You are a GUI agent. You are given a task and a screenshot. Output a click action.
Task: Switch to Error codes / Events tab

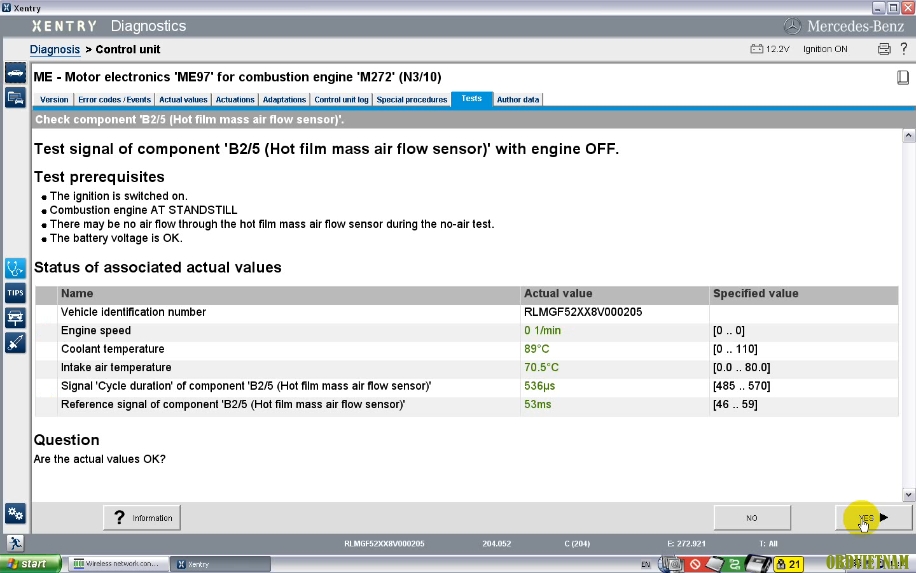pos(114,100)
